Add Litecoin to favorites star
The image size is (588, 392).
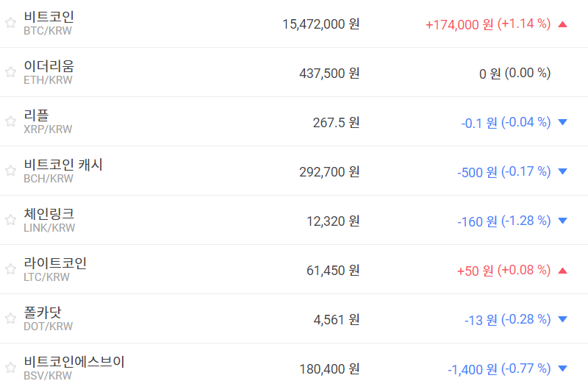[x=10, y=269]
